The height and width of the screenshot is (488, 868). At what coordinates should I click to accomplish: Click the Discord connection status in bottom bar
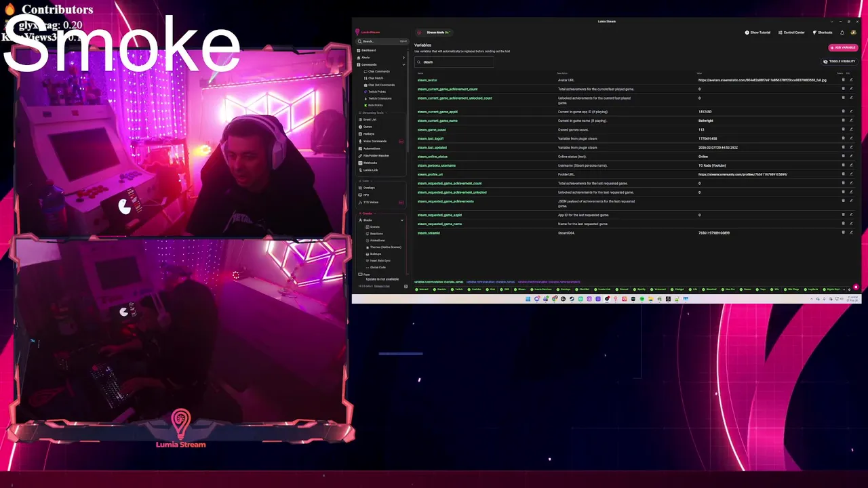pos(620,289)
